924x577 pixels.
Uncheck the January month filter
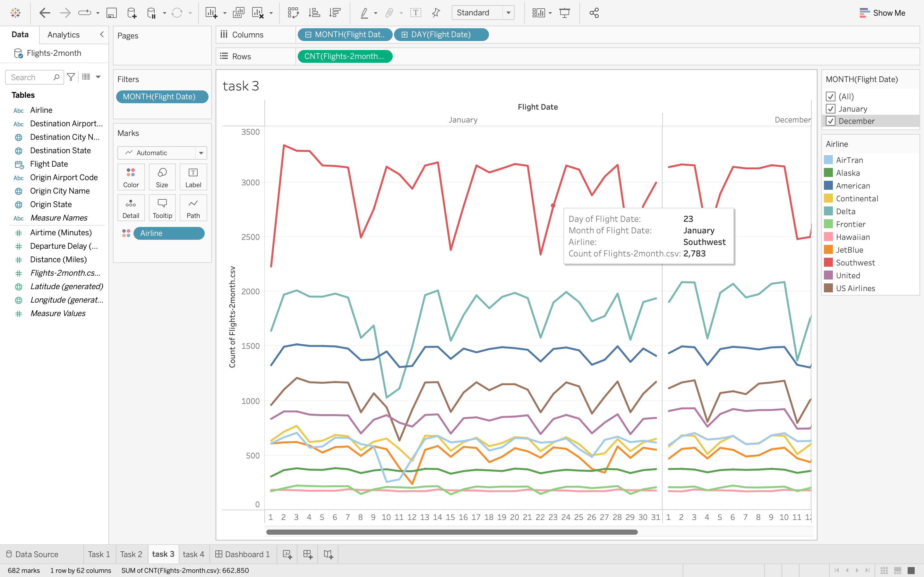(830, 109)
